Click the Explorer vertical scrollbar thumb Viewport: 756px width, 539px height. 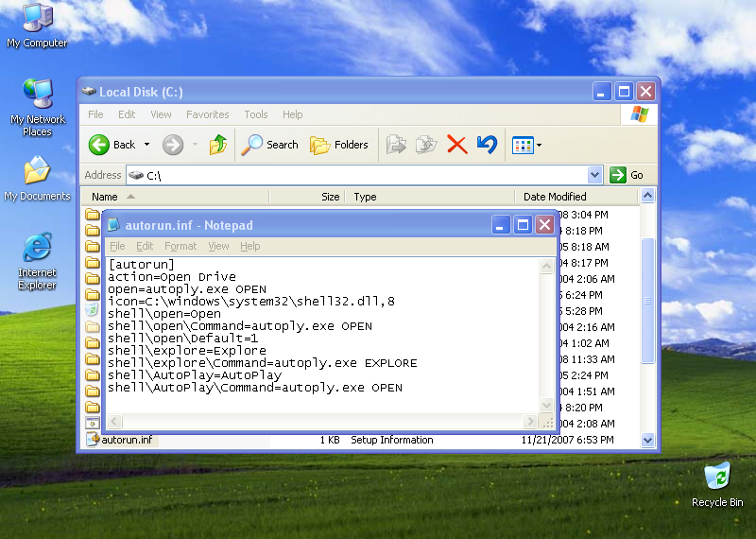click(x=647, y=300)
